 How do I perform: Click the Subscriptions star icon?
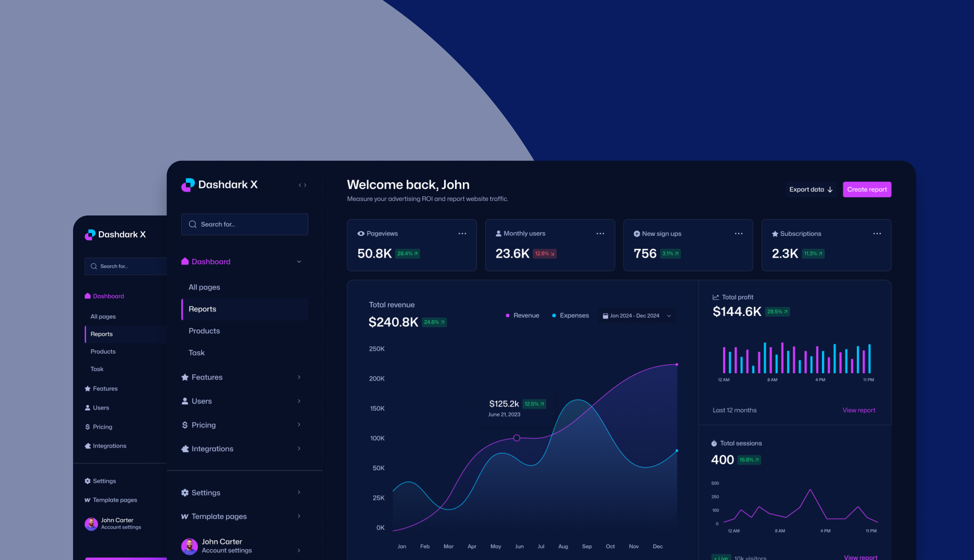click(775, 234)
